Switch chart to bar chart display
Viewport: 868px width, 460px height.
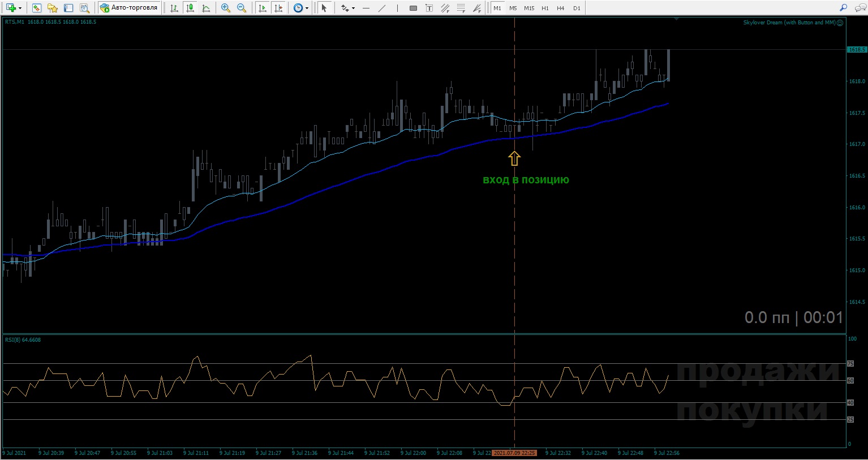click(x=174, y=8)
